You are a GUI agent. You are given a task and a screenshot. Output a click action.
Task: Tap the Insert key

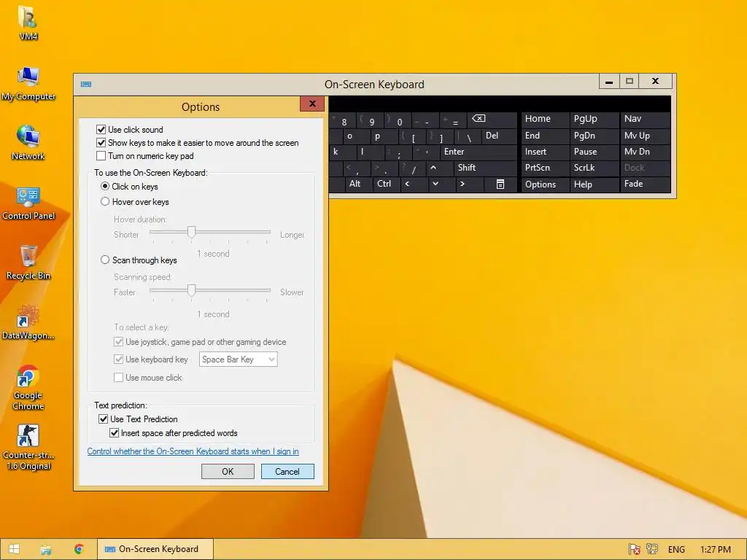tap(546, 152)
